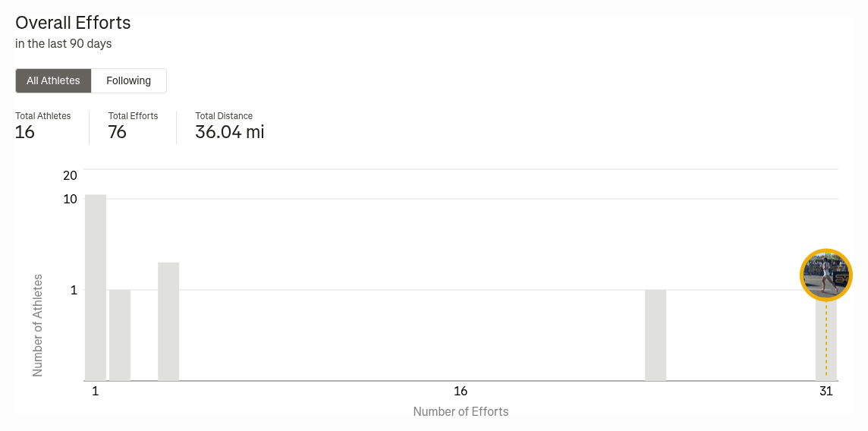Select the tallest bar at 1 effort
The width and height of the screenshot is (868, 431).
pos(96,288)
